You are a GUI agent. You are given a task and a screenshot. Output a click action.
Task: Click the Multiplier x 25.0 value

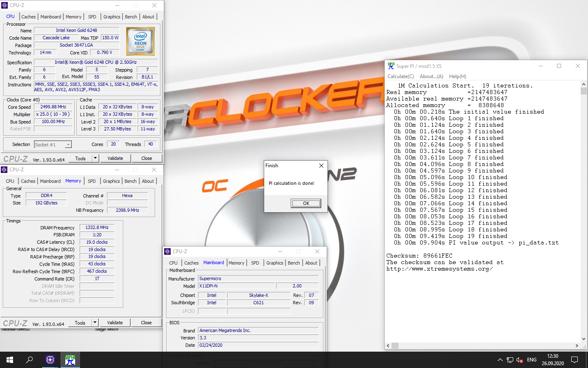53,114
